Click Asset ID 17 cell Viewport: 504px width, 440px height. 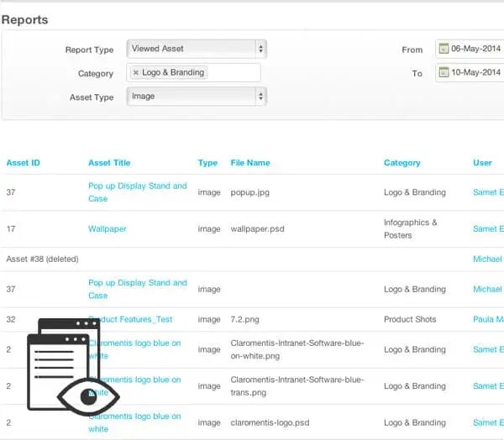pyautogui.click(x=11, y=229)
